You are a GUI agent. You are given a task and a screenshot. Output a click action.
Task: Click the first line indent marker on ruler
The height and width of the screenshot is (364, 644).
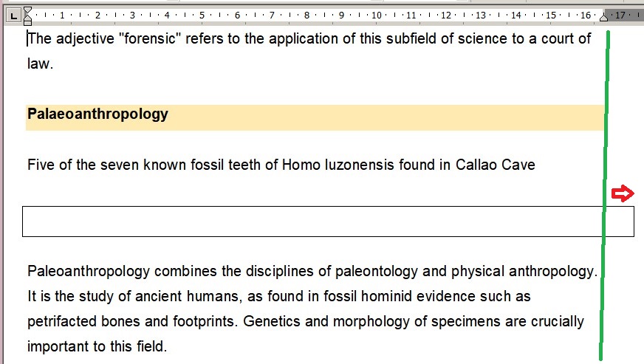click(27, 10)
